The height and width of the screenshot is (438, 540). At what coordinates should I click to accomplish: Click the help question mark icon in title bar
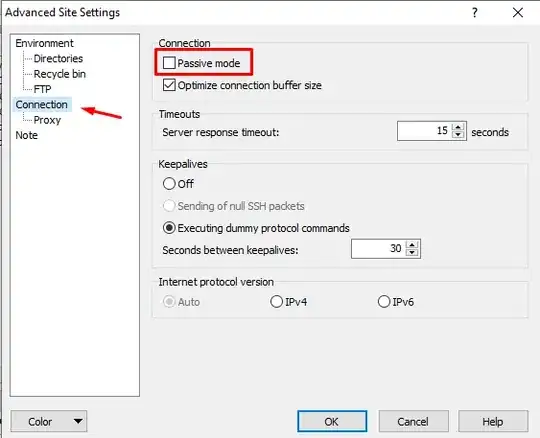tap(475, 13)
